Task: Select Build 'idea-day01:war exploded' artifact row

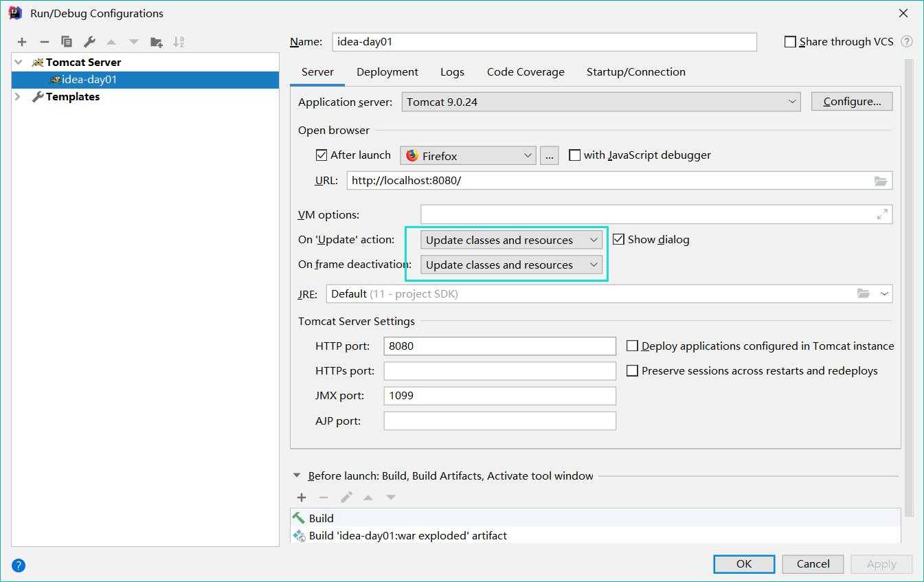Action: [x=595, y=535]
